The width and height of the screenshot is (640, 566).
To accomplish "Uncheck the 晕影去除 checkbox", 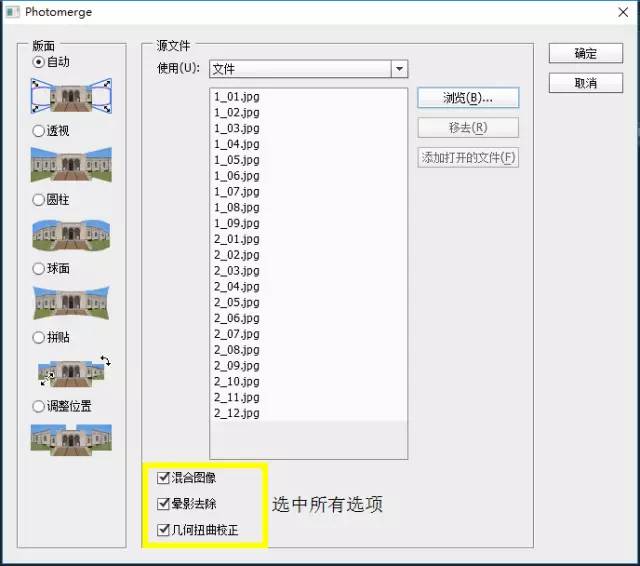I will click(163, 503).
